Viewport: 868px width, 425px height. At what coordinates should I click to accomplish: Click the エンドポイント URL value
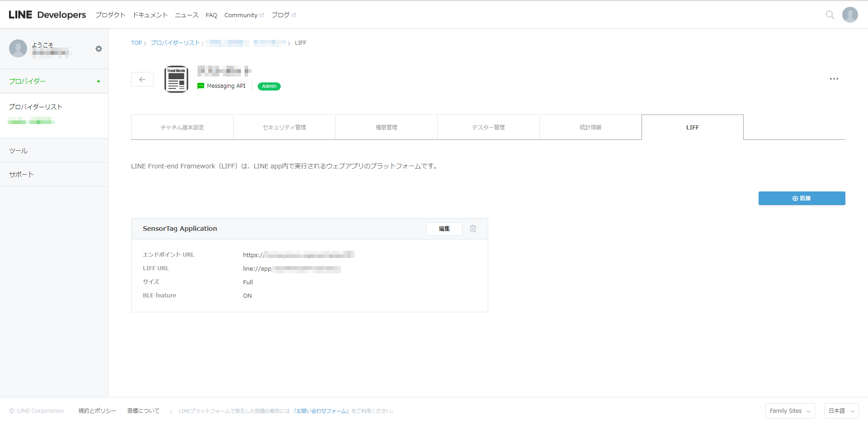pyautogui.click(x=298, y=255)
